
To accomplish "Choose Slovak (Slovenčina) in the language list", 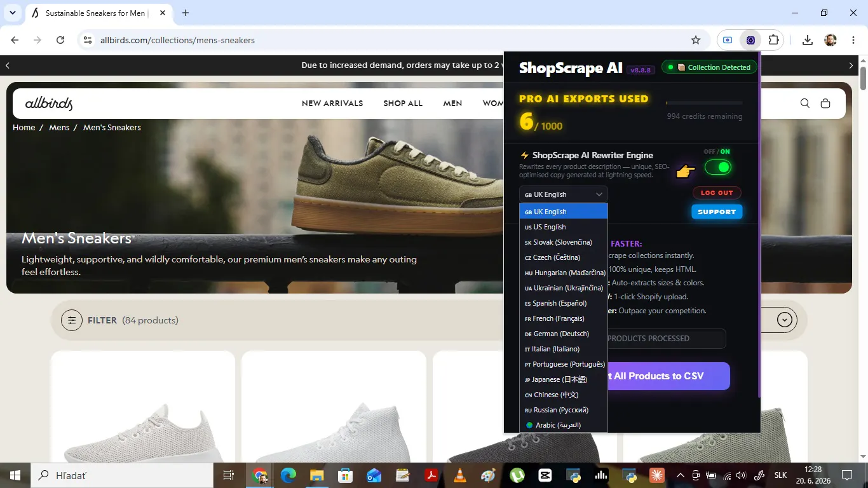I will (x=563, y=242).
